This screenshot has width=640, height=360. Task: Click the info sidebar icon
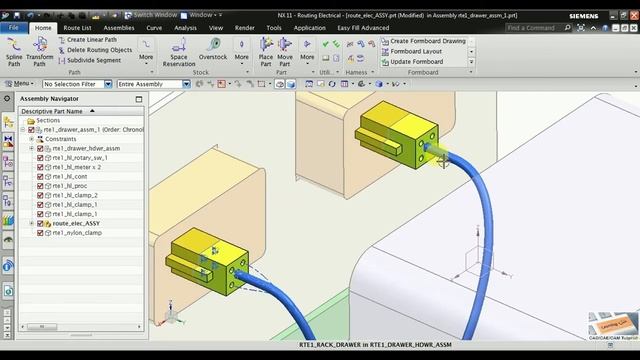[x=8, y=266]
